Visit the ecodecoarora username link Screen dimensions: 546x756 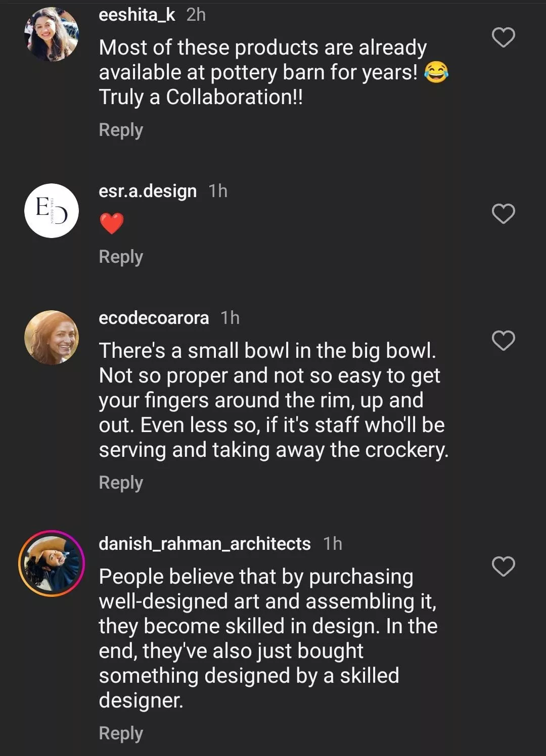click(x=154, y=318)
